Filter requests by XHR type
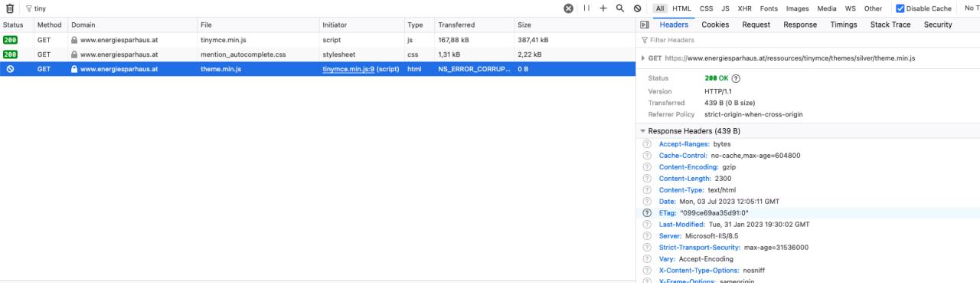 (x=744, y=8)
